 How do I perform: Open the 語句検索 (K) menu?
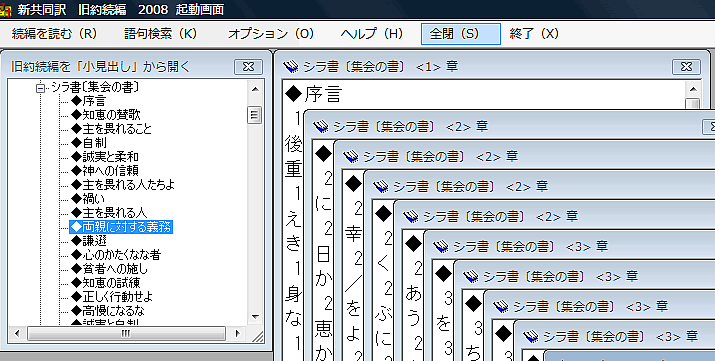(x=160, y=34)
